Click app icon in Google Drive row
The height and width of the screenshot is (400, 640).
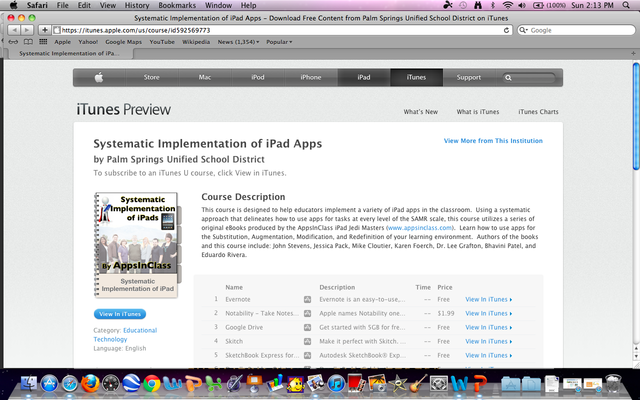307,327
